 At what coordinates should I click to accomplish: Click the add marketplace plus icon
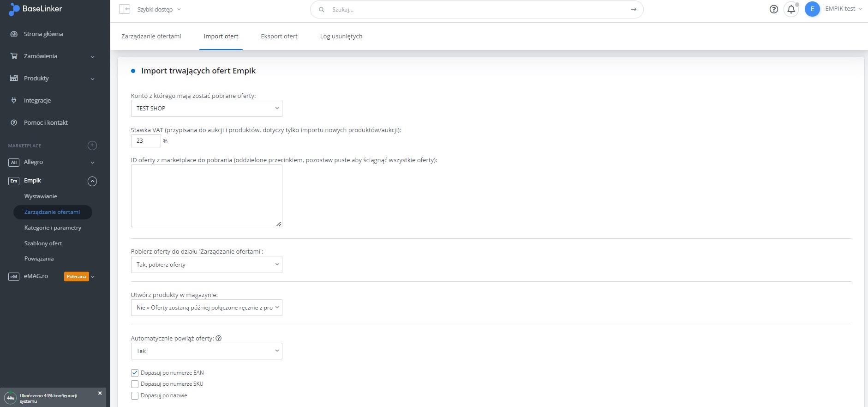click(92, 146)
